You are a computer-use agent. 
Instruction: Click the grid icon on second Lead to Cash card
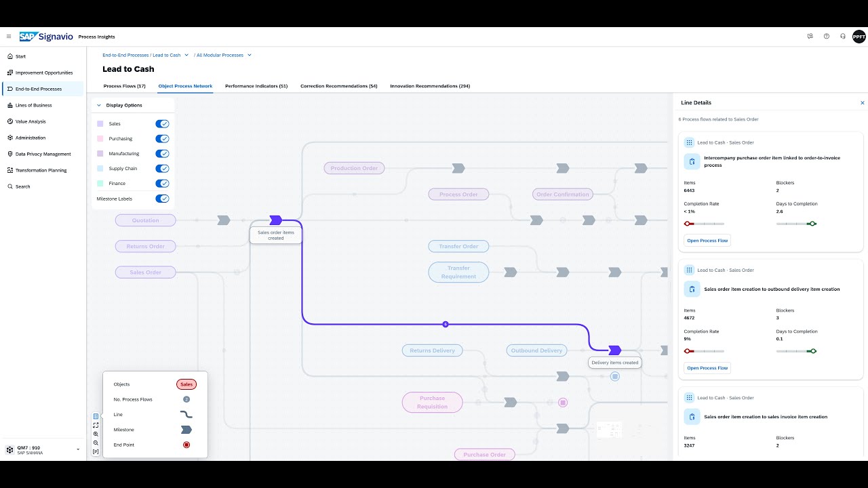click(x=689, y=270)
